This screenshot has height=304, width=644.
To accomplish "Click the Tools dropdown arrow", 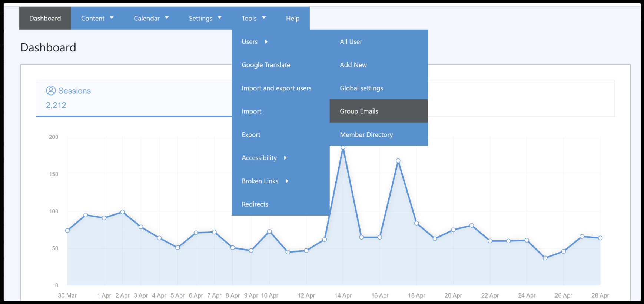I will 264,18.
